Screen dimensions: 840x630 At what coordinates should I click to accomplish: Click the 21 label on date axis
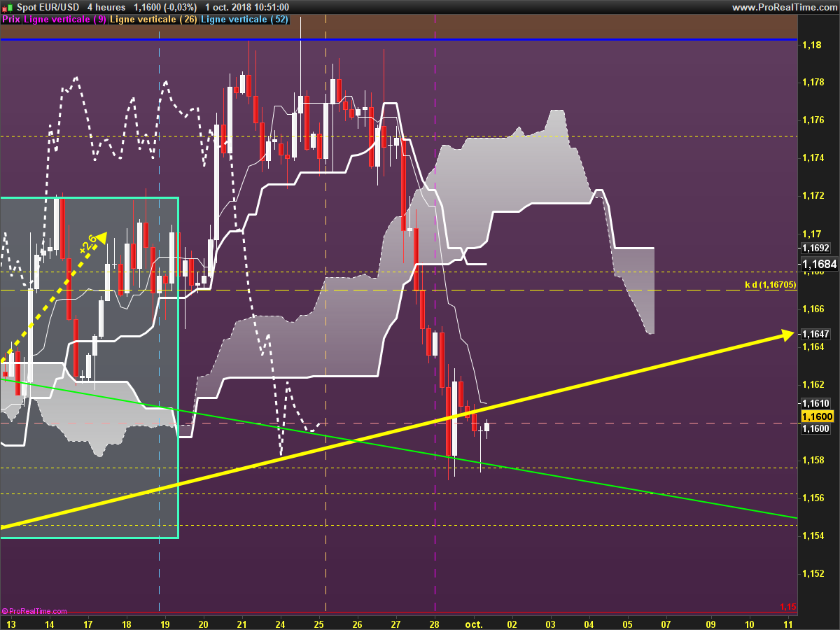tap(241, 623)
